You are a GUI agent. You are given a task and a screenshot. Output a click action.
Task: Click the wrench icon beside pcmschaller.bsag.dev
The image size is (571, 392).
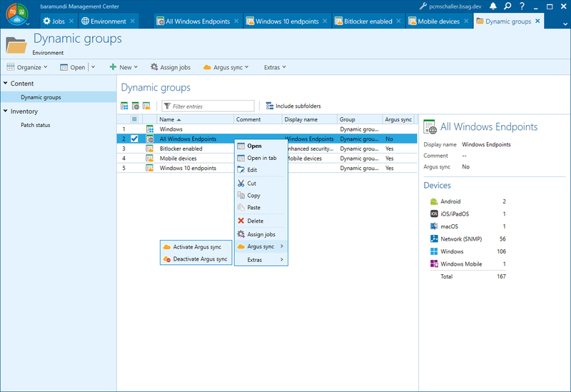(423, 6)
